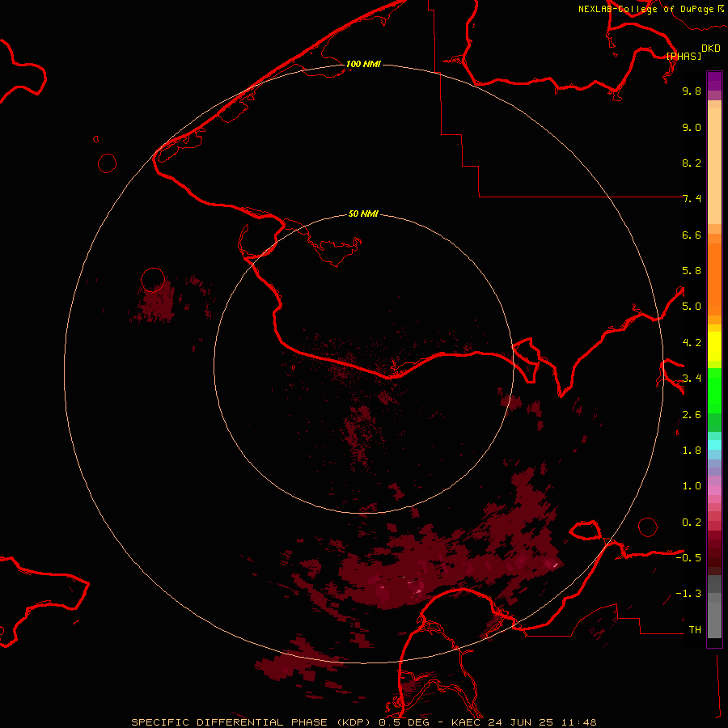Click the 3.4 scale value
The image size is (728, 728).
click(x=692, y=379)
